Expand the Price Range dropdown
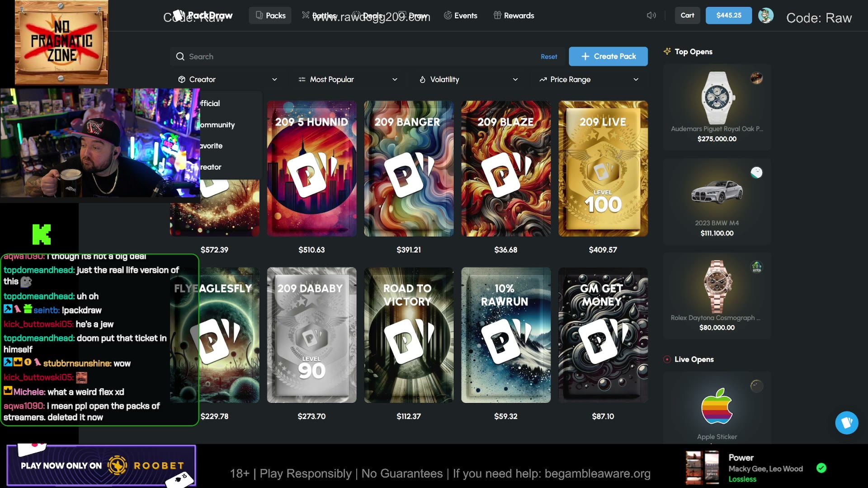The image size is (868, 488). 589,80
